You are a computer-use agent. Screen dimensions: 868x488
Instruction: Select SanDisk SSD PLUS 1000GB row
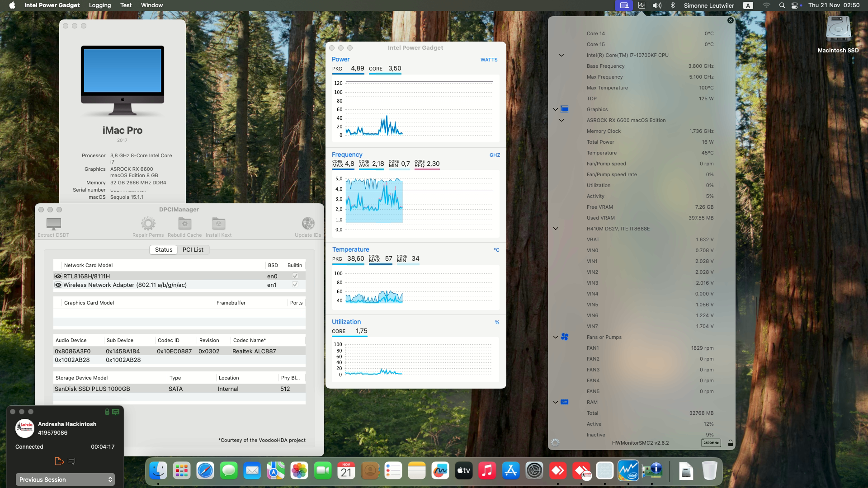179,389
